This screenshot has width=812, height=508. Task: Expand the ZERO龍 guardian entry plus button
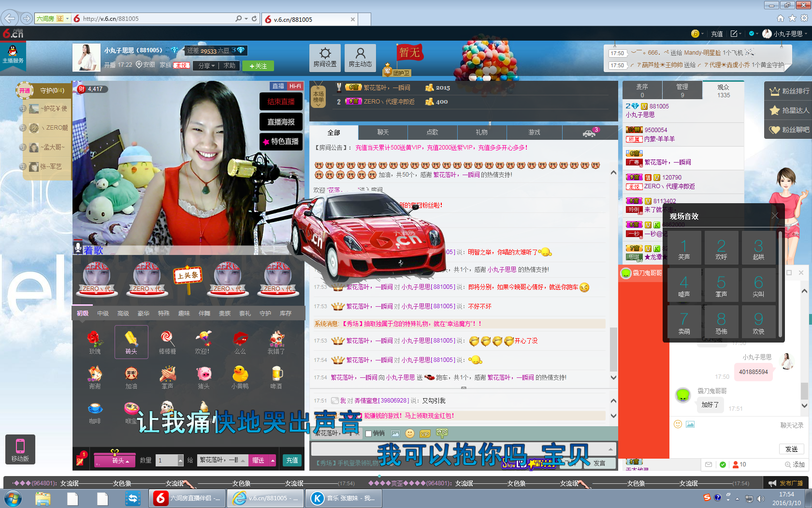coord(23,128)
